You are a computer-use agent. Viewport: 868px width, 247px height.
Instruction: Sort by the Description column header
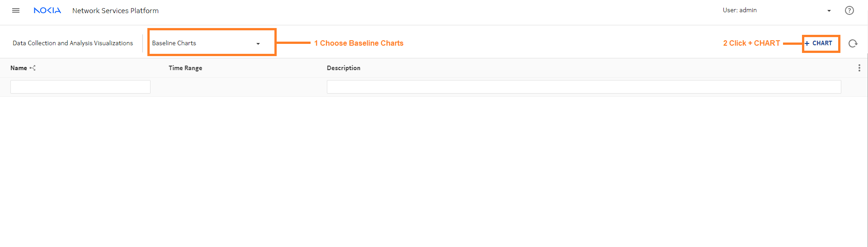point(344,68)
